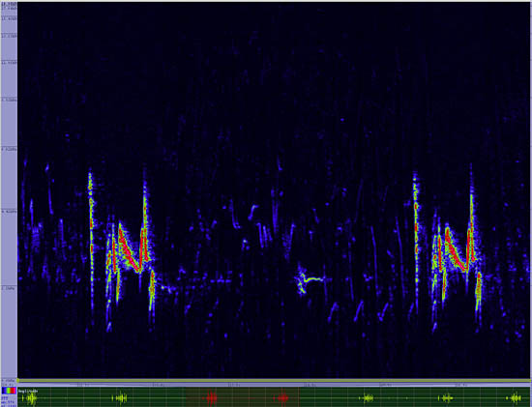Viewport: 532px width, 407px height.
Task: Click the rainbow color scale swatch
Action: (x=9, y=391)
